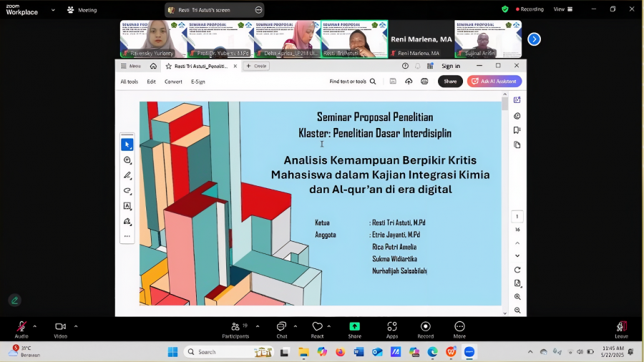Click the Create button in Acrobat

256,66
